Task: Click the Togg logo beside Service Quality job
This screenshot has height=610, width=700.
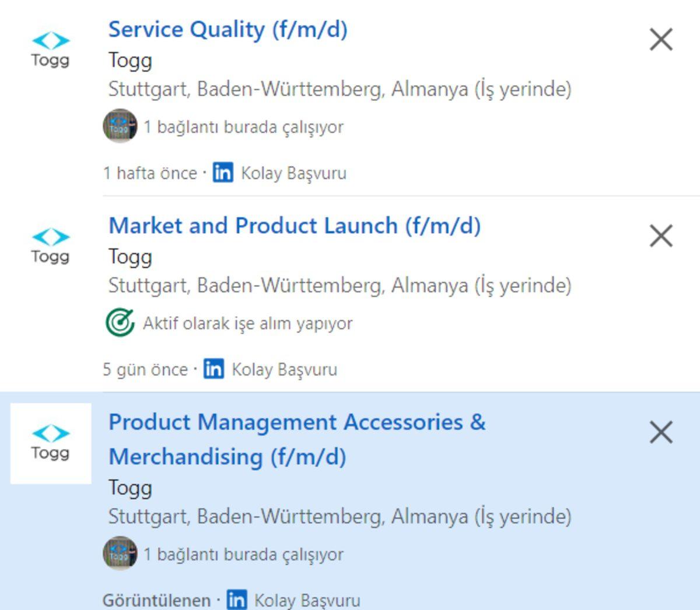Action: tap(50, 50)
